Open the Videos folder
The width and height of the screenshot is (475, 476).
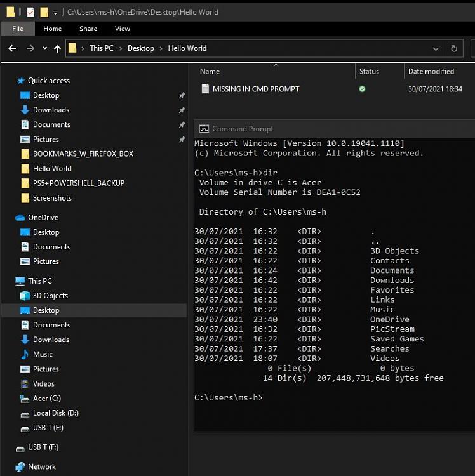[x=43, y=384]
